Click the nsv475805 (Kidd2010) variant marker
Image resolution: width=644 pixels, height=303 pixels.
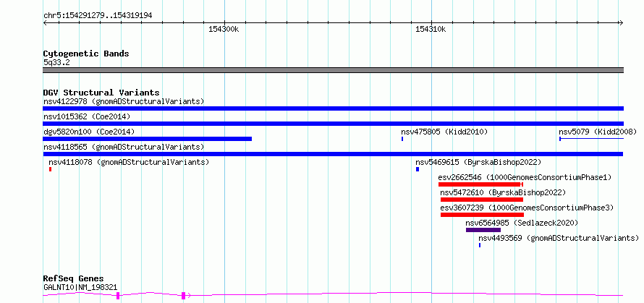click(402, 139)
